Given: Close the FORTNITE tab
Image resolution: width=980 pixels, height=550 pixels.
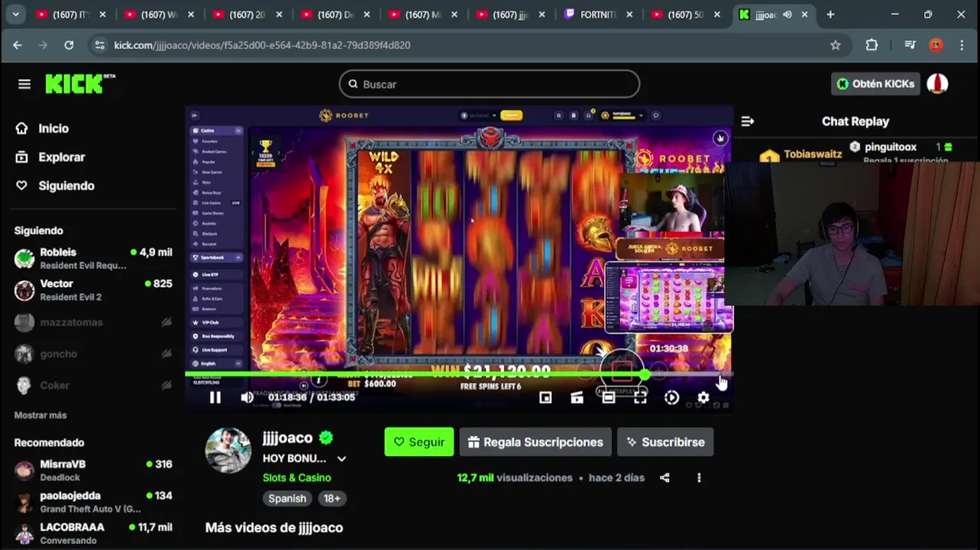Looking at the screenshot, I should (x=631, y=15).
